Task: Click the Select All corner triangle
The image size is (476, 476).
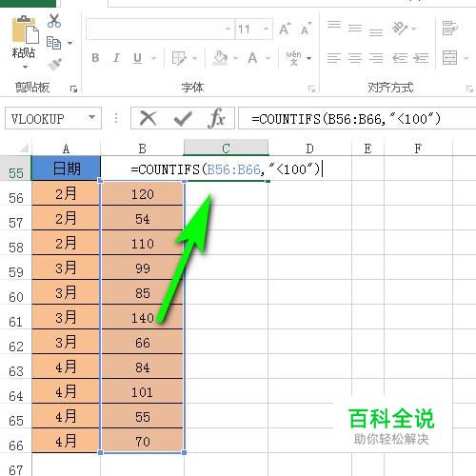Action: click(24, 148)
